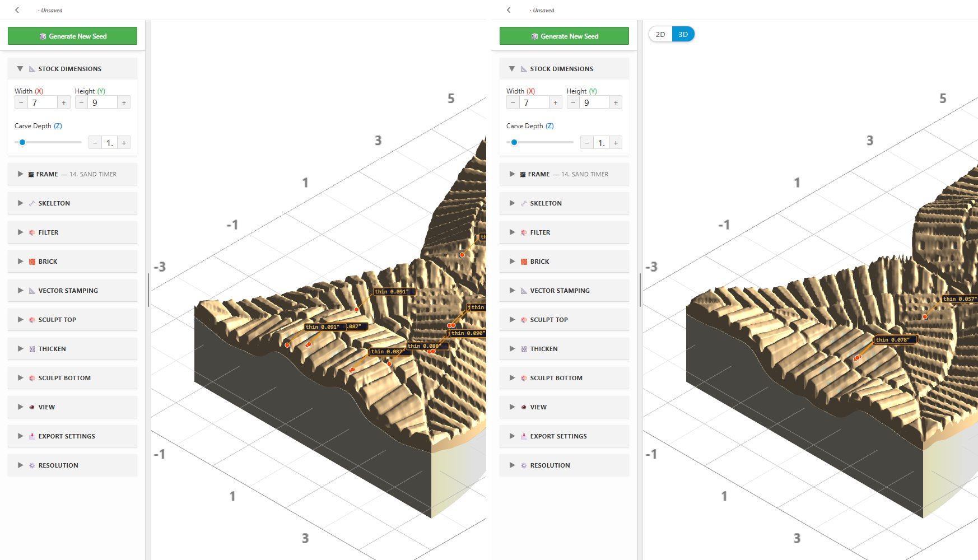Click the left window sidebar splitter handle
The image size is (978, 560).
148,290
